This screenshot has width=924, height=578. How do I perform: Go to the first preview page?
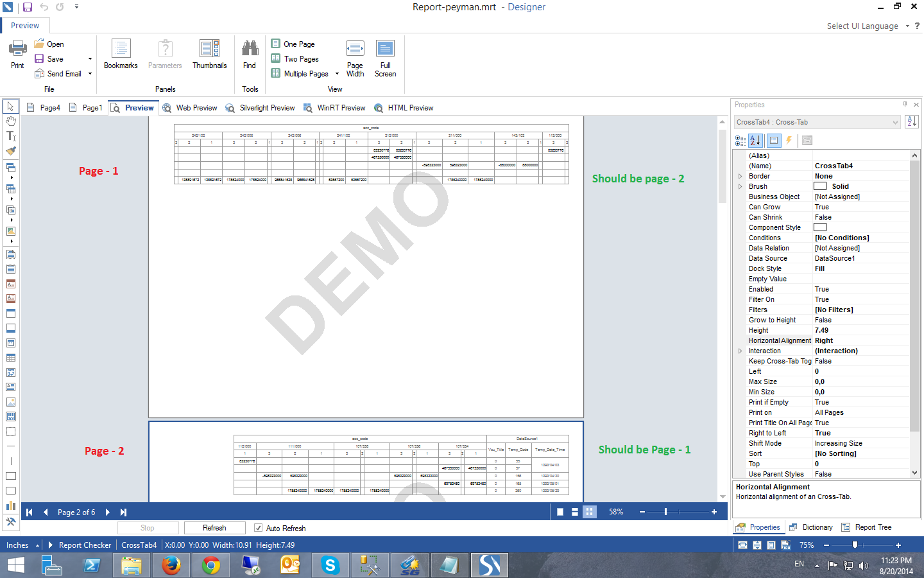(29, 512)
